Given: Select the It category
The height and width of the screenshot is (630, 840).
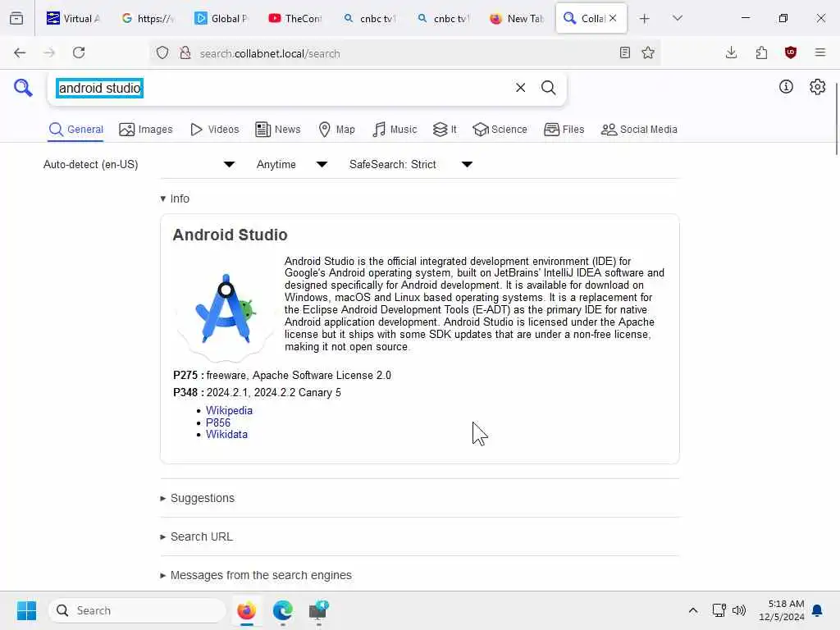Looking at the screenshot, I should pyautogui.click(x=445, y=129).
